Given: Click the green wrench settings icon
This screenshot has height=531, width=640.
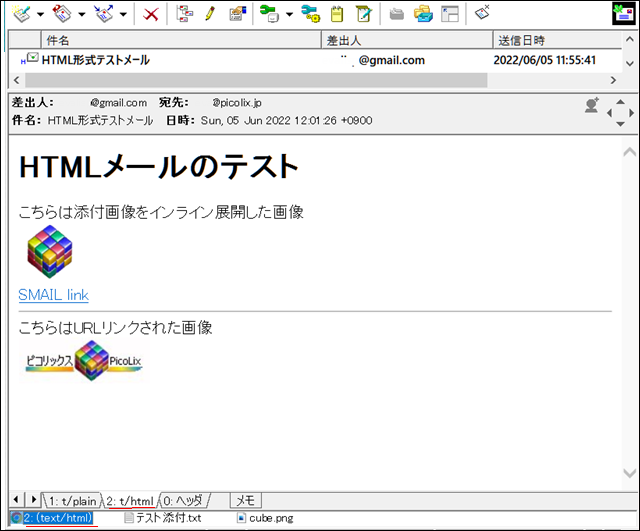Looking at the screenshot, I should (x=269, y=14).
